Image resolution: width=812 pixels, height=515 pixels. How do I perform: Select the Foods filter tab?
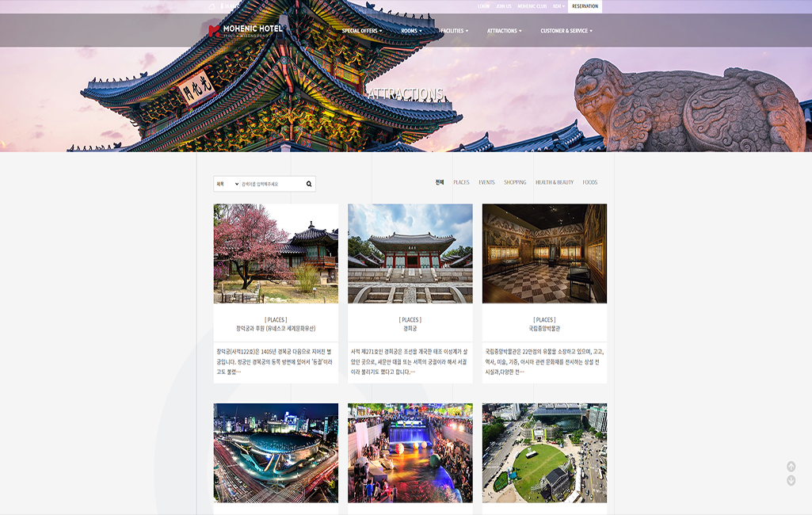[x=590, y=182]
